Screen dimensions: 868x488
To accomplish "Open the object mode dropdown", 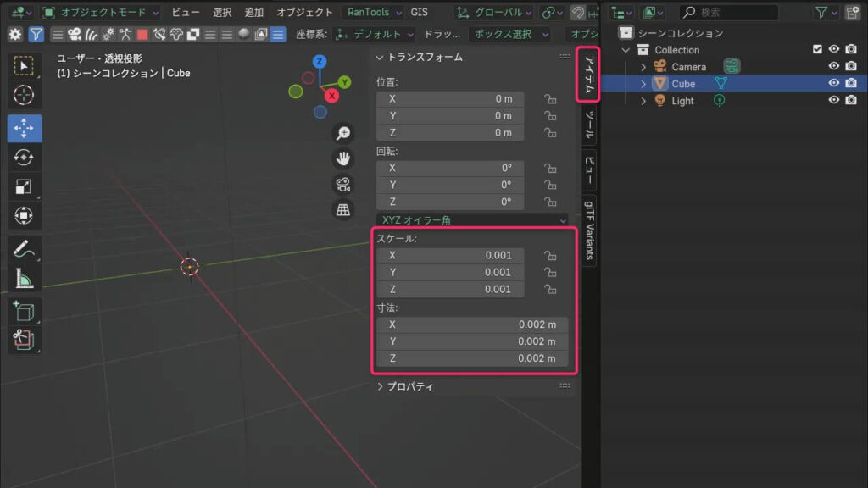I will coord(101,12).
